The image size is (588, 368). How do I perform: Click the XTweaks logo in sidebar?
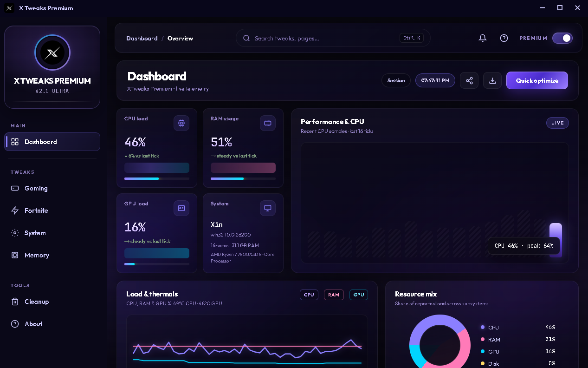(x=52, y=53)
